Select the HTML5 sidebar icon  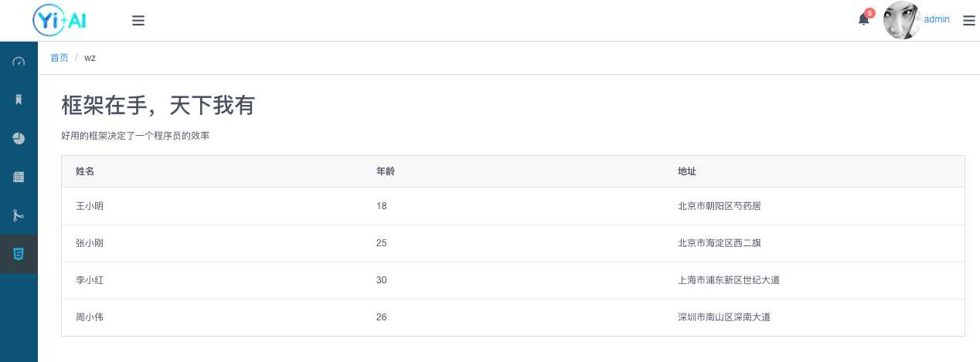[19, 254]
